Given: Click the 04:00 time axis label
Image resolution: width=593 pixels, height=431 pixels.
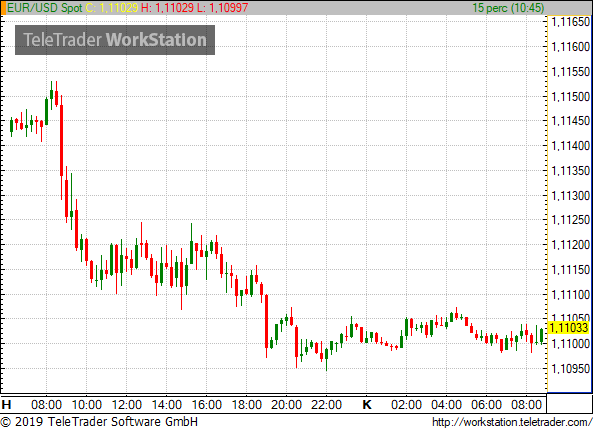Looking at the screenshot, I should coord(446,405).
